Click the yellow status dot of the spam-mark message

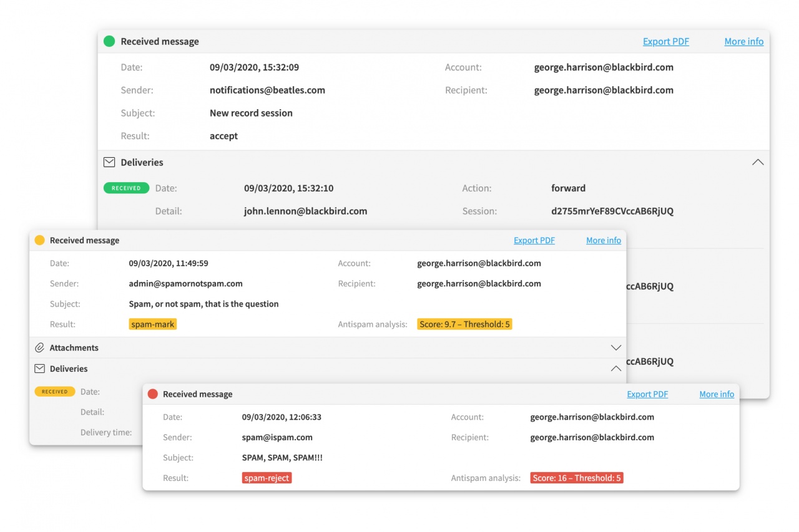(x=39, y=240)
